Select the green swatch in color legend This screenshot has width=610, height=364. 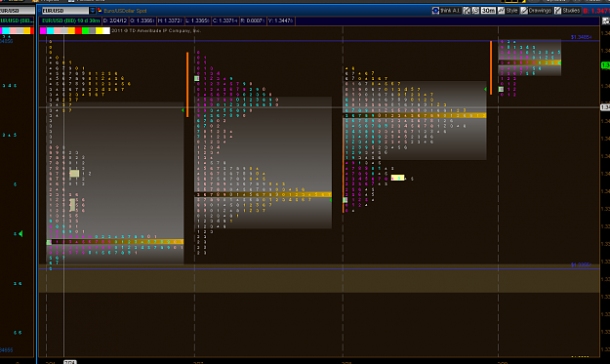85,30
